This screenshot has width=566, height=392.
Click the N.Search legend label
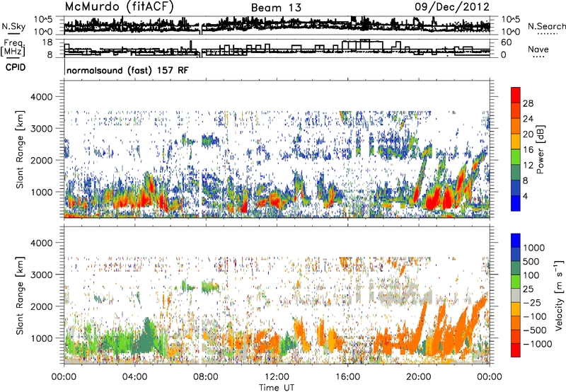[547, 26]
